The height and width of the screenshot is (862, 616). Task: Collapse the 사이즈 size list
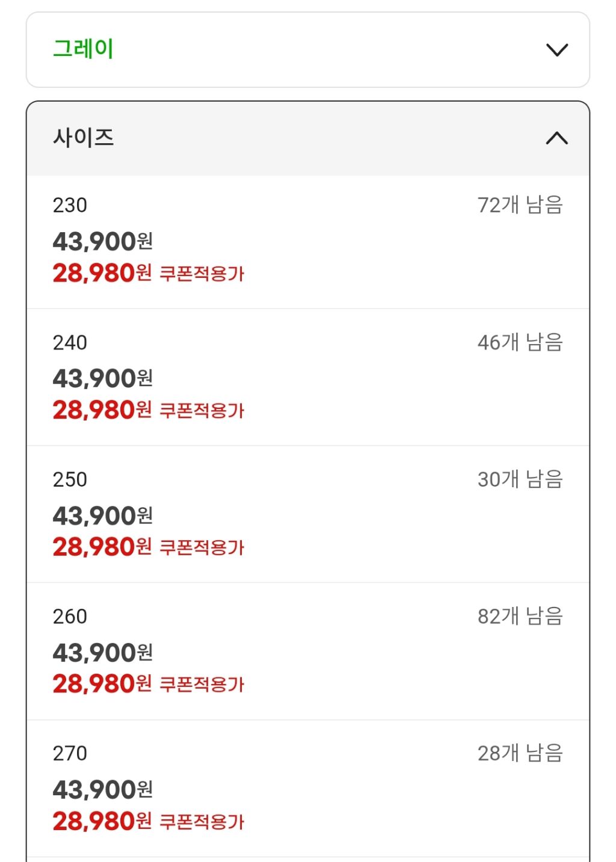(308, 138)
